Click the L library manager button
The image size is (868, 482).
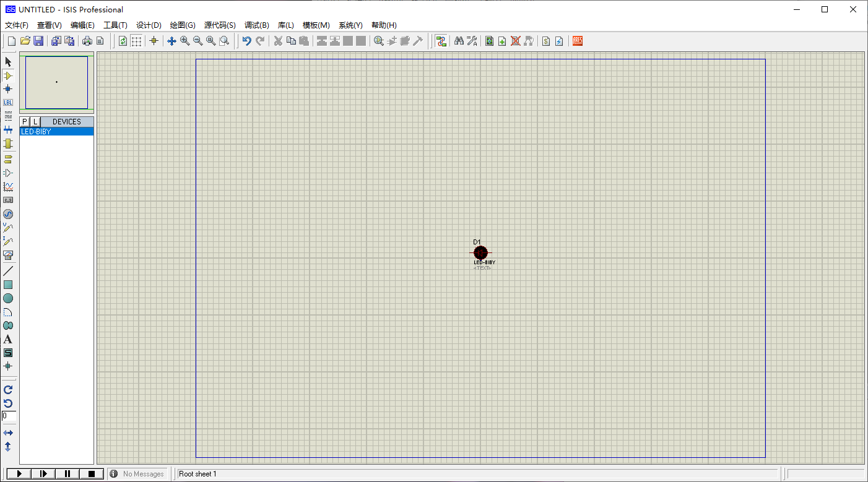click(x=35, y=122)
